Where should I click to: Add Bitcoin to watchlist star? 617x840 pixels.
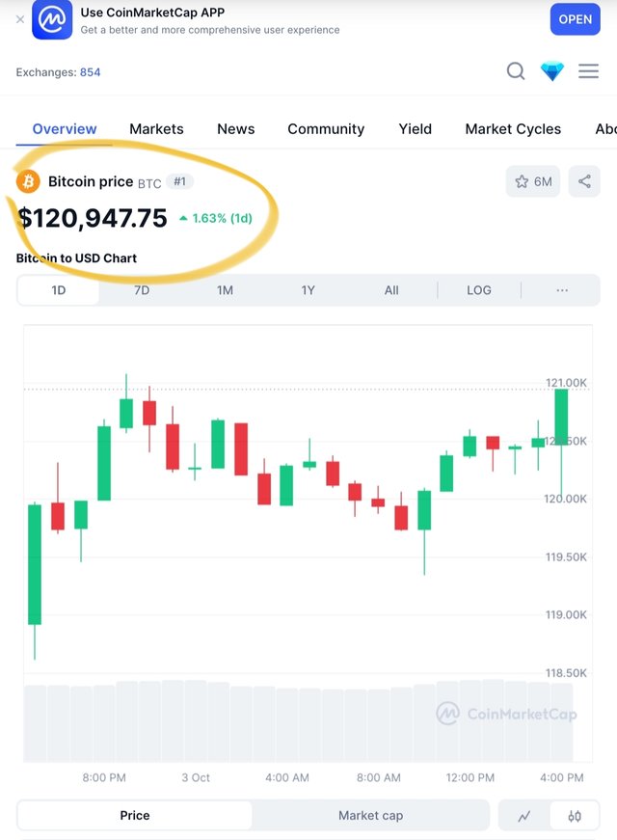533,181
